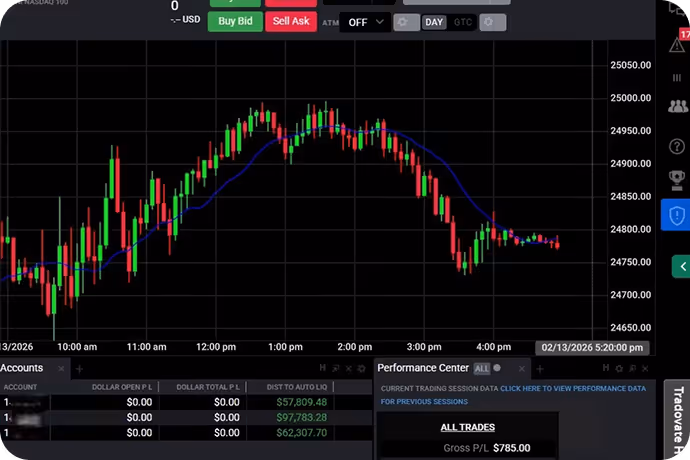Screen dimensions: 690x460
Task: Add new tab next to Performance Center
Action: [x=540, y=369]
